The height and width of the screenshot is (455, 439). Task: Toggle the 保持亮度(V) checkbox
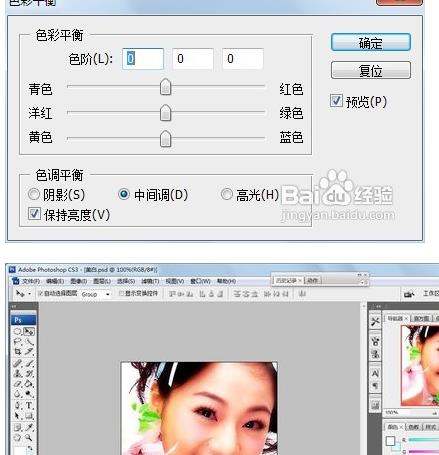(34, 214)
